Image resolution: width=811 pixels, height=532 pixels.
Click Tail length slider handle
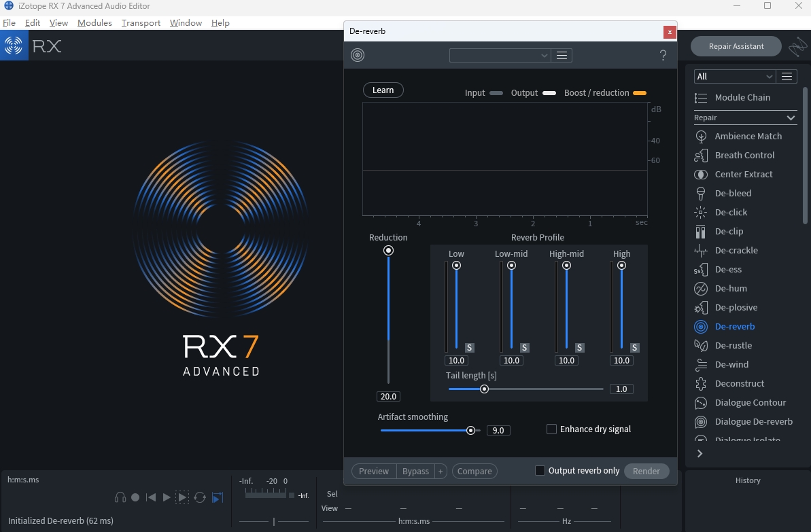tap(484, 389)
